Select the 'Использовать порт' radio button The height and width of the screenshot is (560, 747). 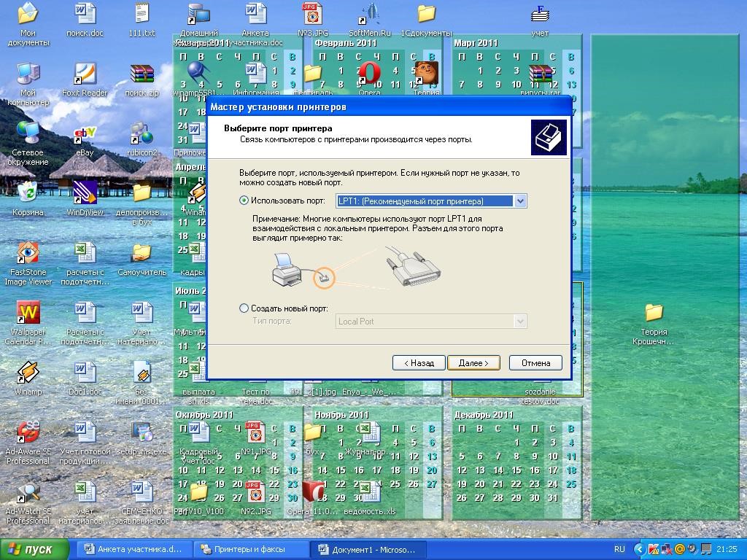tap(244, 201)
